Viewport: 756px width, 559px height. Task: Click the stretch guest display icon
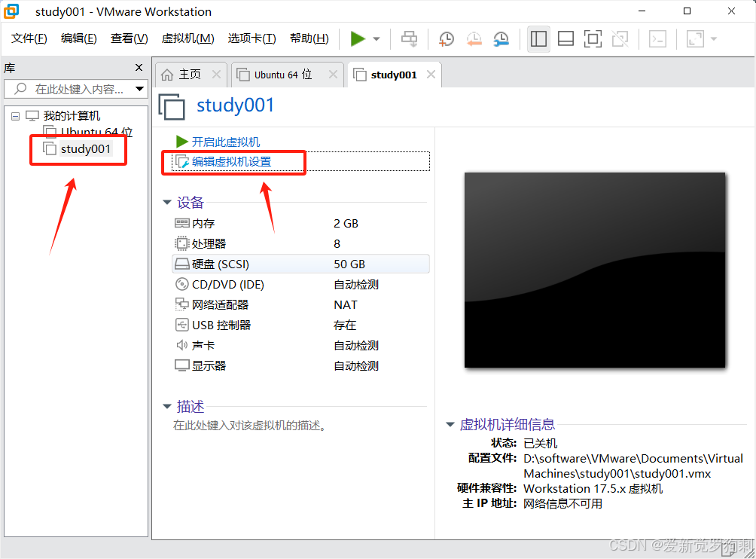point(695,39)
